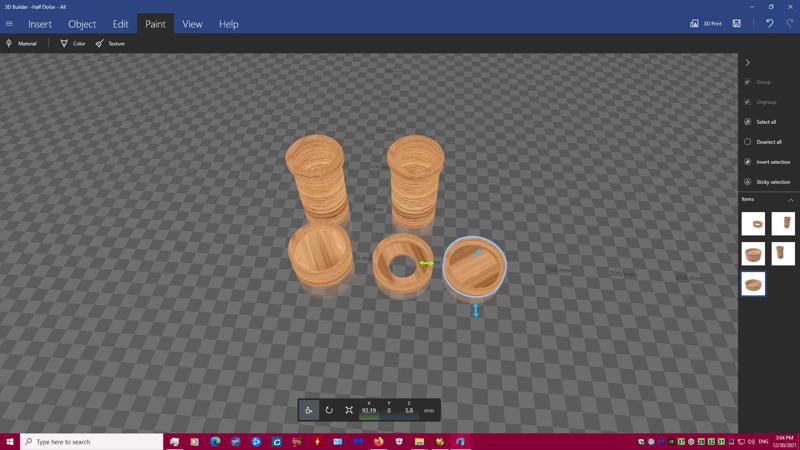
Task: Collapse the right side panel with the chevron
Action: (747, 63)
